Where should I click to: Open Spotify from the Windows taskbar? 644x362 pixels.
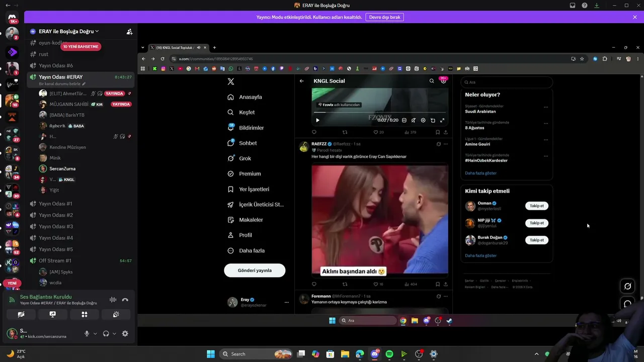tap(389, 354)
